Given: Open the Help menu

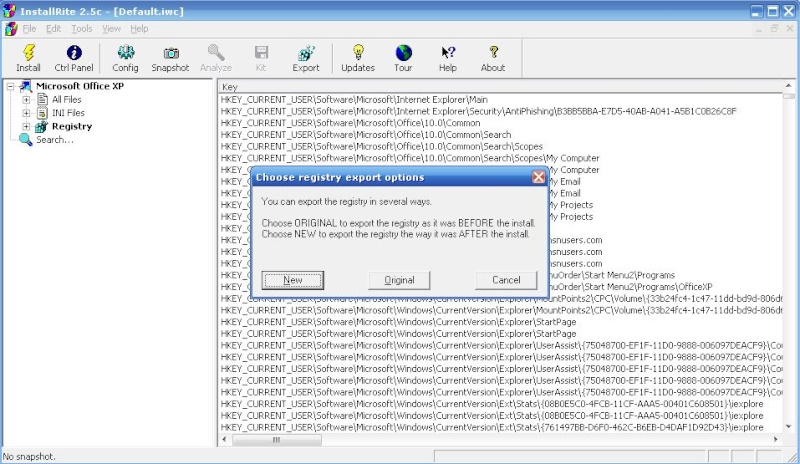Looking at the screenshot, I should click(139, 29).
